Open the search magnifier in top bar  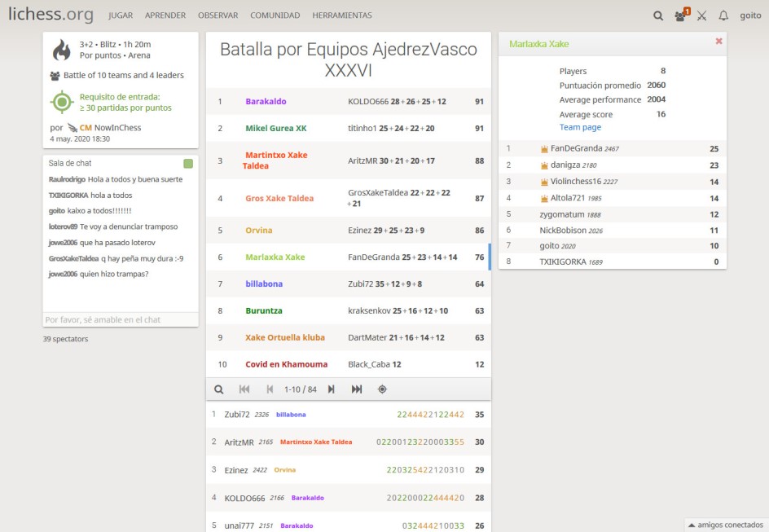(x=658, y=15)
